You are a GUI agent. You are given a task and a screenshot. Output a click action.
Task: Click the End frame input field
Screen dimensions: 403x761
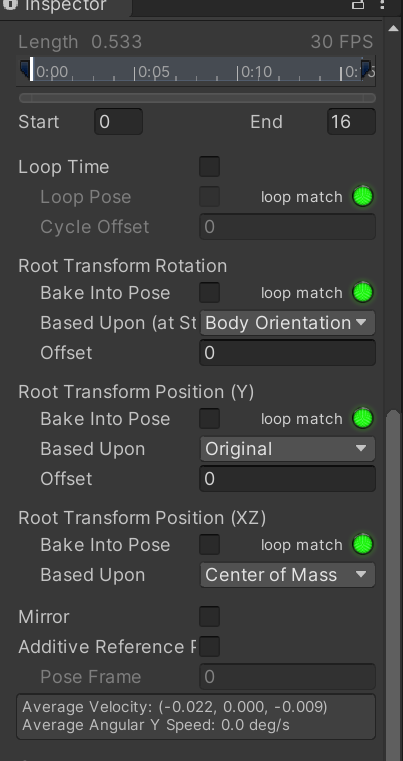point(352,122)
